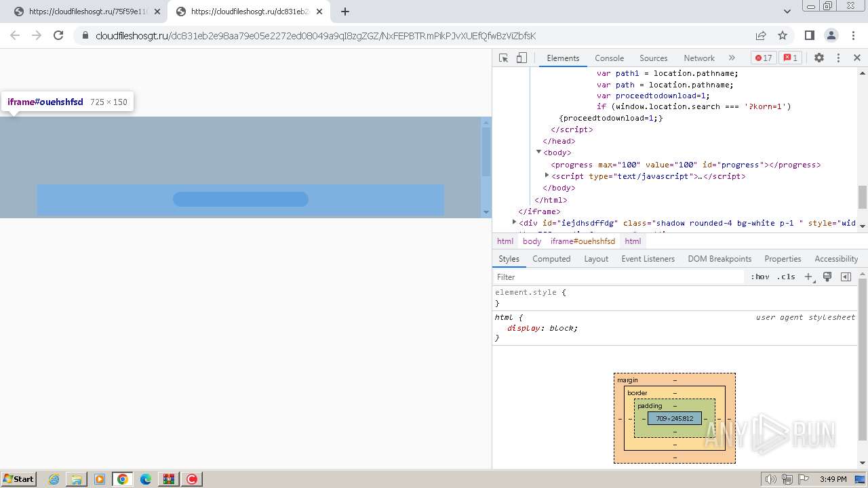The width and height of the screenshot is (868, 488).
Task: Select the Styles subtab
Action: 509,259
